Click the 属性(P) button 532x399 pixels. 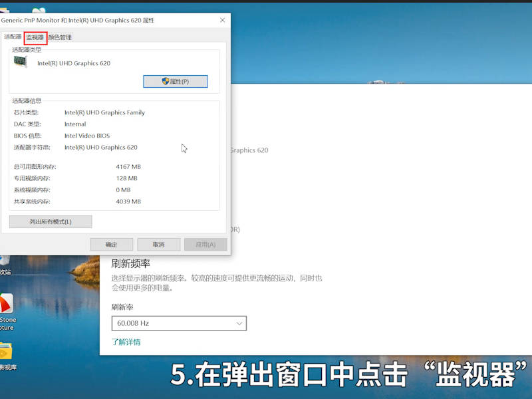coord(175,81)
